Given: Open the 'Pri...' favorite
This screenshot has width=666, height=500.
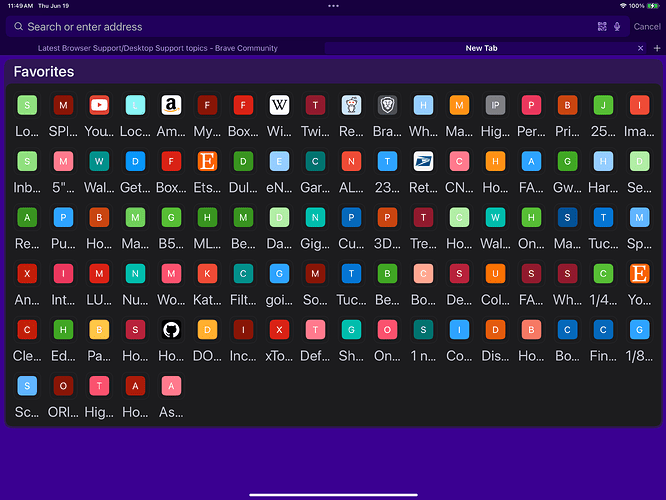Looking at the screenshot, I should coord(567,105).
